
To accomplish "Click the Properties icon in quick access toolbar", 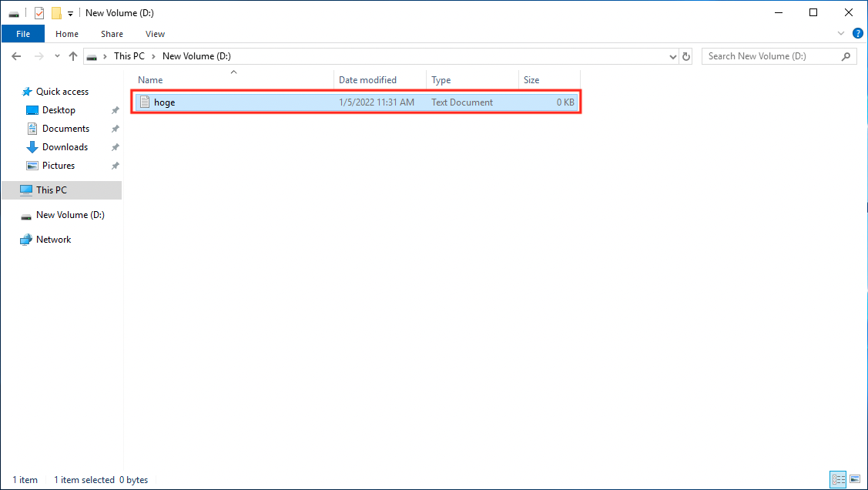I will click(38, 12).
